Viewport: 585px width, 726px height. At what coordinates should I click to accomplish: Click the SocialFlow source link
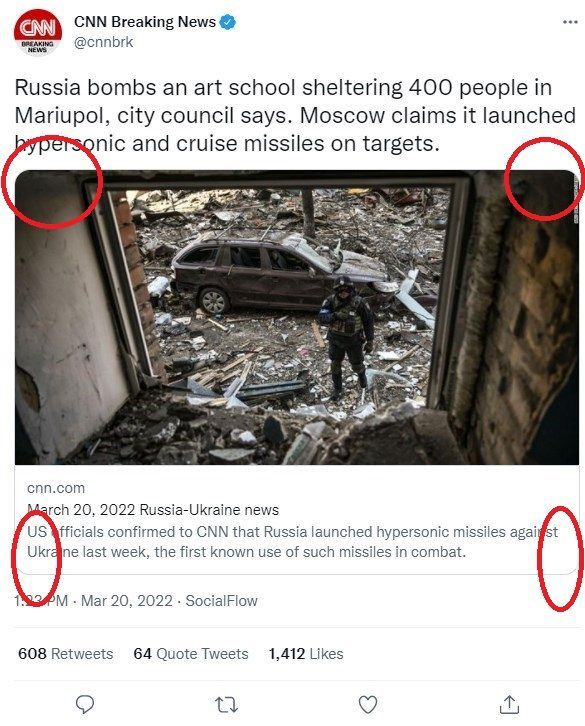point(221,601)
